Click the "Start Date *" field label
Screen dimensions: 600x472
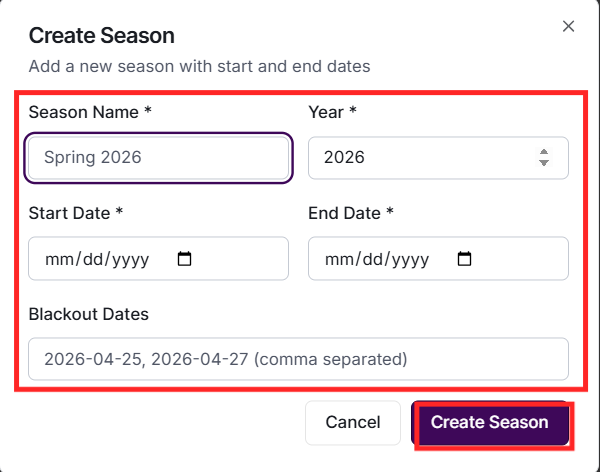76,213
